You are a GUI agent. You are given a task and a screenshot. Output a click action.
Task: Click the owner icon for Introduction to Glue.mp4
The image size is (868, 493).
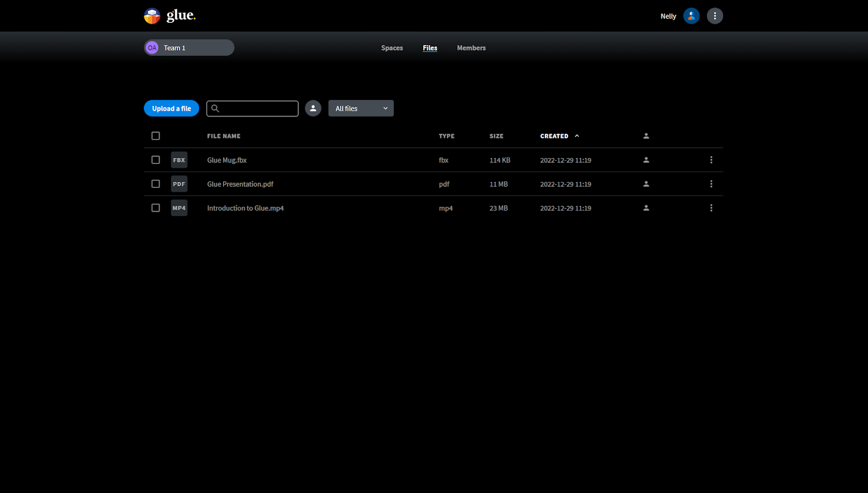(646, 208)
